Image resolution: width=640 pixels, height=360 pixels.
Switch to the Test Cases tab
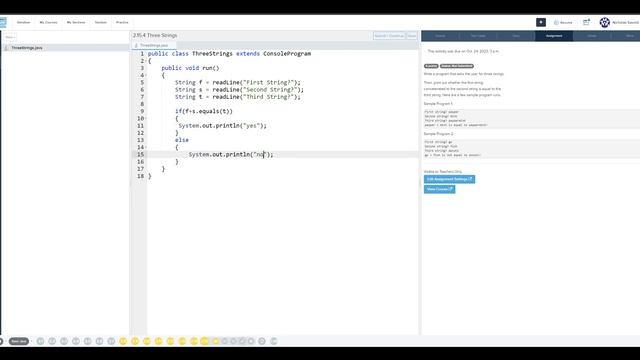click(478, 36)
